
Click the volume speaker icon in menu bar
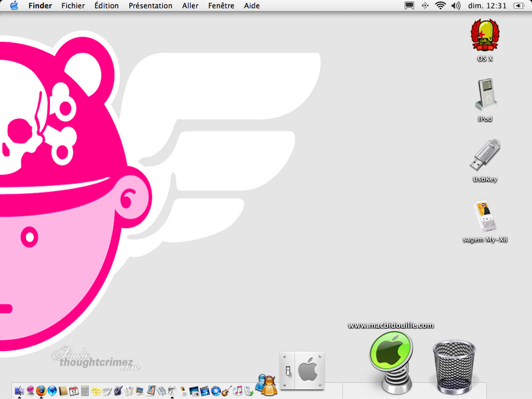point(456,6)
